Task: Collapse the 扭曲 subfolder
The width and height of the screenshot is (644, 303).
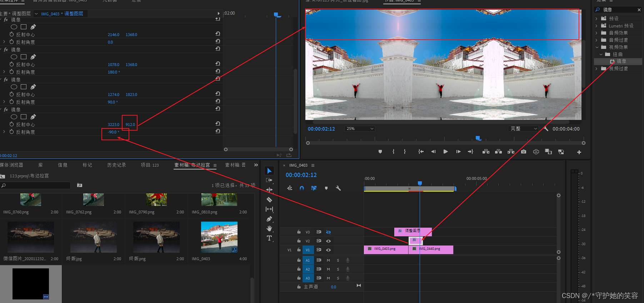Action: click(601, 54)
